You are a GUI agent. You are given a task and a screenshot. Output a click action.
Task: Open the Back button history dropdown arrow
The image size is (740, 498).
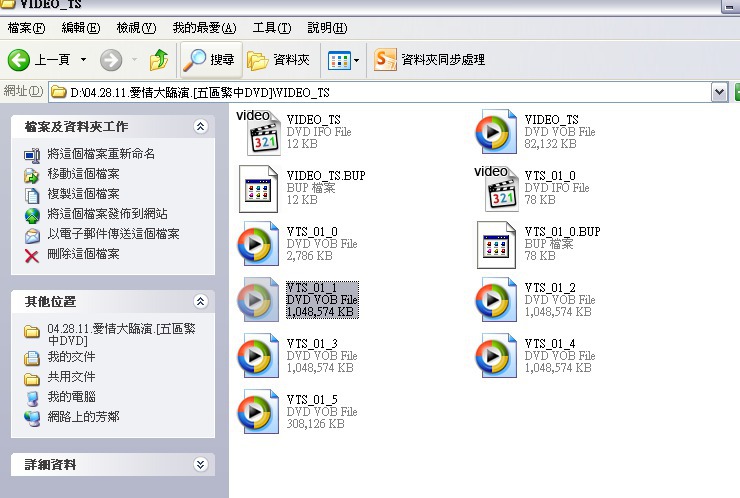tap(84, 59)
